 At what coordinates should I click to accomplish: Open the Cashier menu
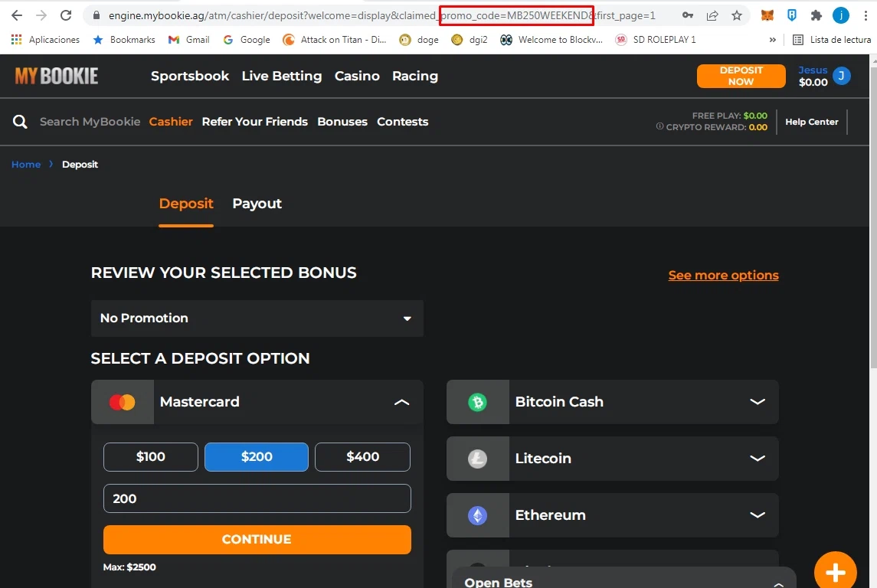pyautogui.click(x=171, y=122)
